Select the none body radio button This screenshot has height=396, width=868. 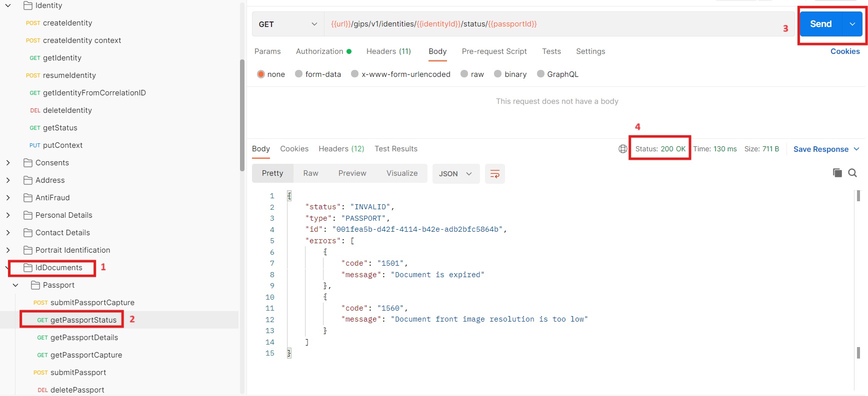click(261, 74)
